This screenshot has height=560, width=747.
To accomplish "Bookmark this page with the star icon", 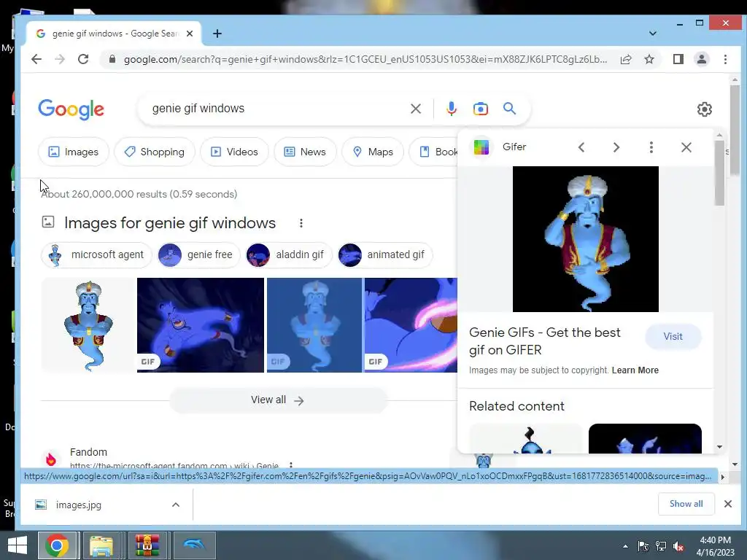I will 649,59.
